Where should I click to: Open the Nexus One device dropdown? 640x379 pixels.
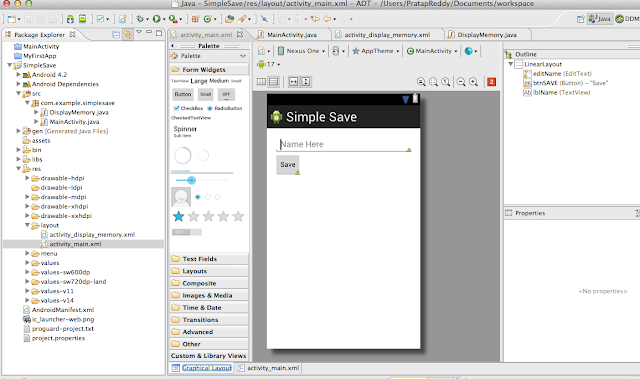coord(301,51)
